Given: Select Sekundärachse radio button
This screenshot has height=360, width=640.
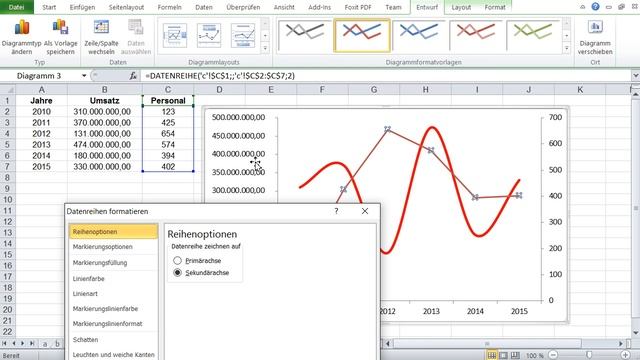Looking at the screenshot, I should [x=177, y=273].
